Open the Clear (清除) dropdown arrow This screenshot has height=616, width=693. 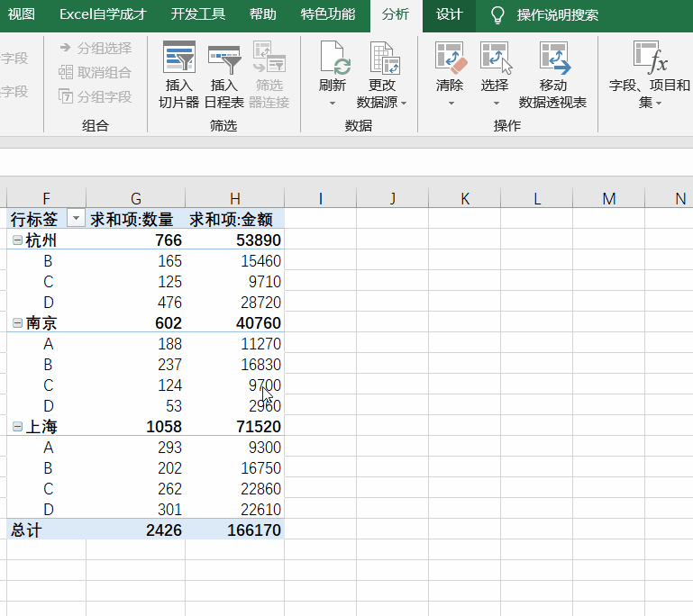451,104
